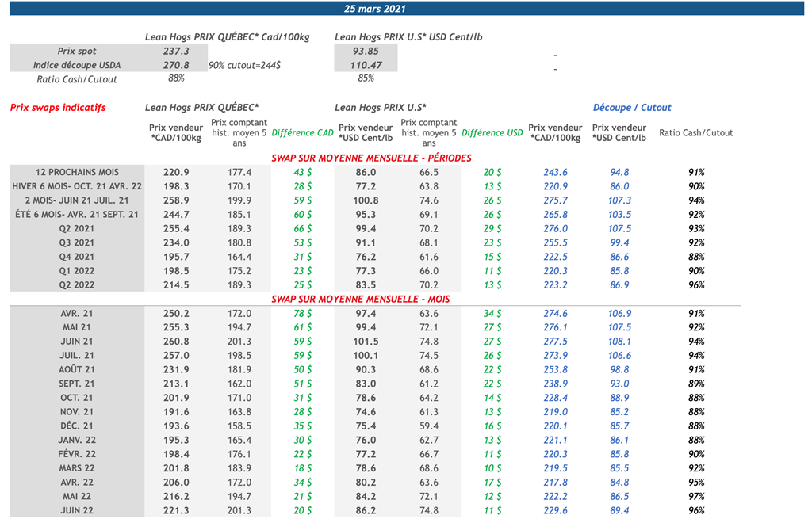Select the "12 PROCHAINS MOIS" row label

click(x=77, y=172)
